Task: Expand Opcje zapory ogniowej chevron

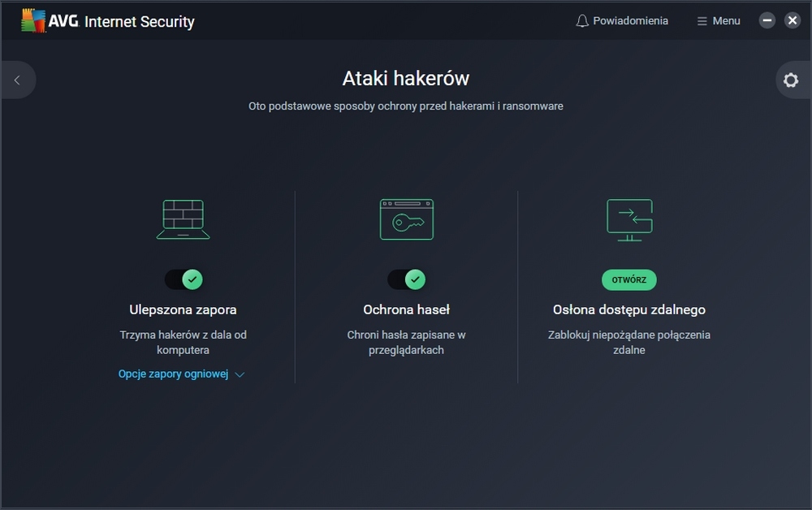Action: (x=240, y=374)
